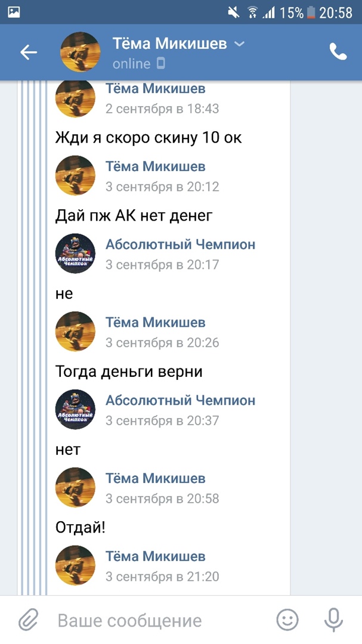The height and width of the screenshot is (644, 362).
Task: Tap the battery indicator in status bar
Action: tap(310, 12)
